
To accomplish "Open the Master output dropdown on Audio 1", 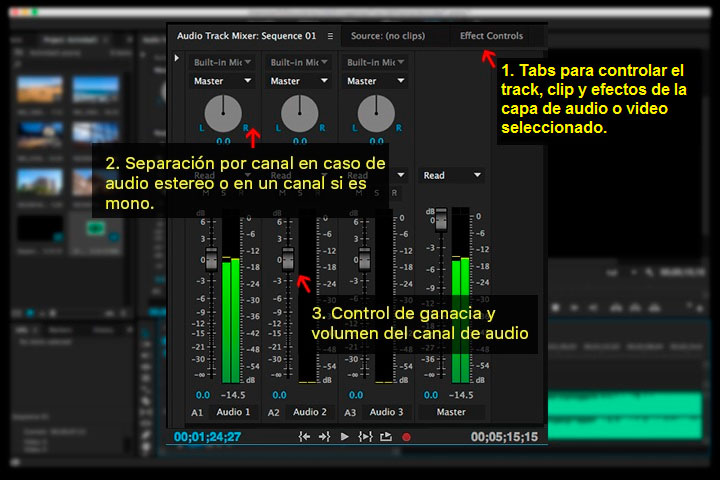I will point(222,81).
